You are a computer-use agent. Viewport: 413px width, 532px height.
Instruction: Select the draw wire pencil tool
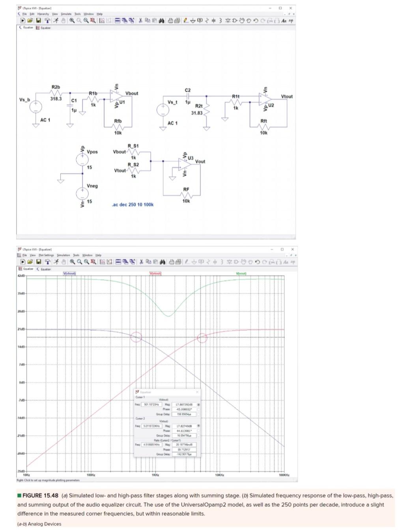coord(185,20)
